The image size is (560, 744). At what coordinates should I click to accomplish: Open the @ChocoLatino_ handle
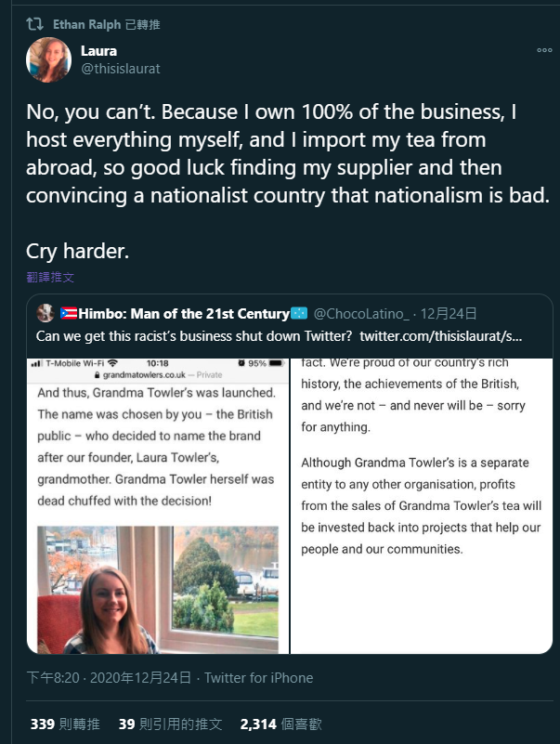pyautogui.click(x=360, y=314)
